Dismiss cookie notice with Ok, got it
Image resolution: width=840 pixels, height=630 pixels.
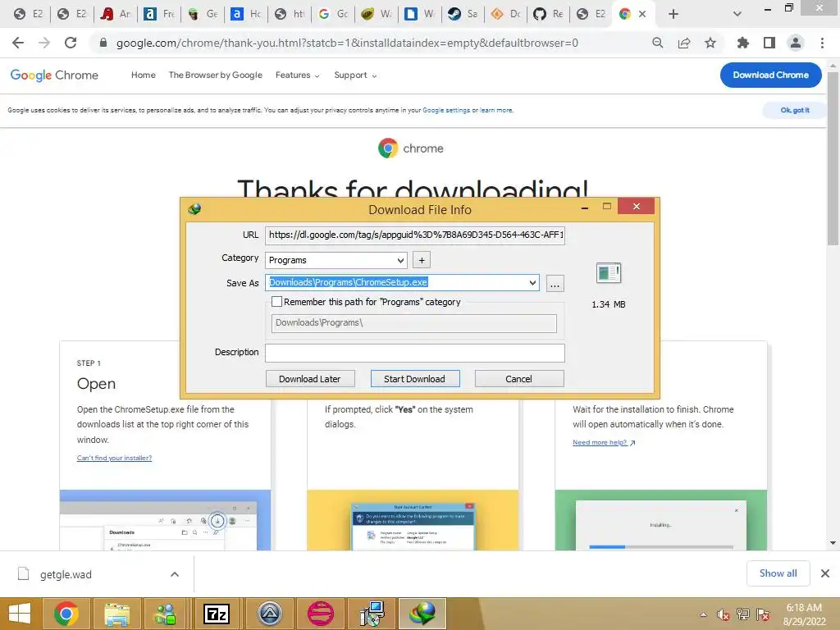click(x=794, y=110)
